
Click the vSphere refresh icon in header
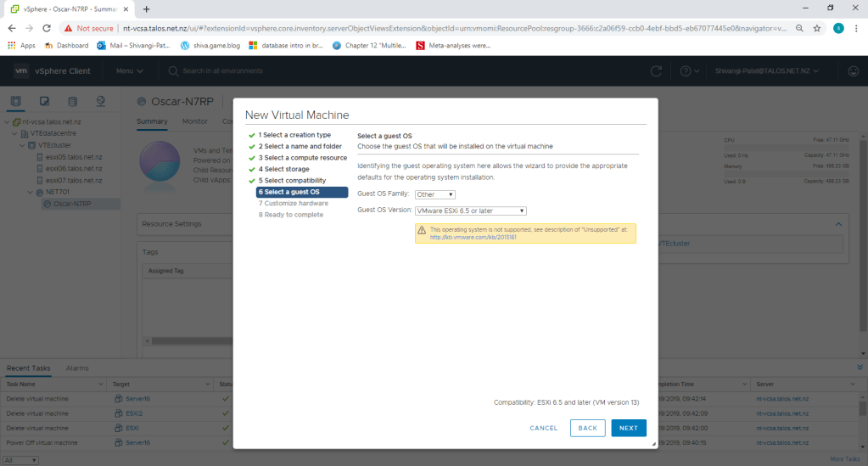(x=655, y=71)
